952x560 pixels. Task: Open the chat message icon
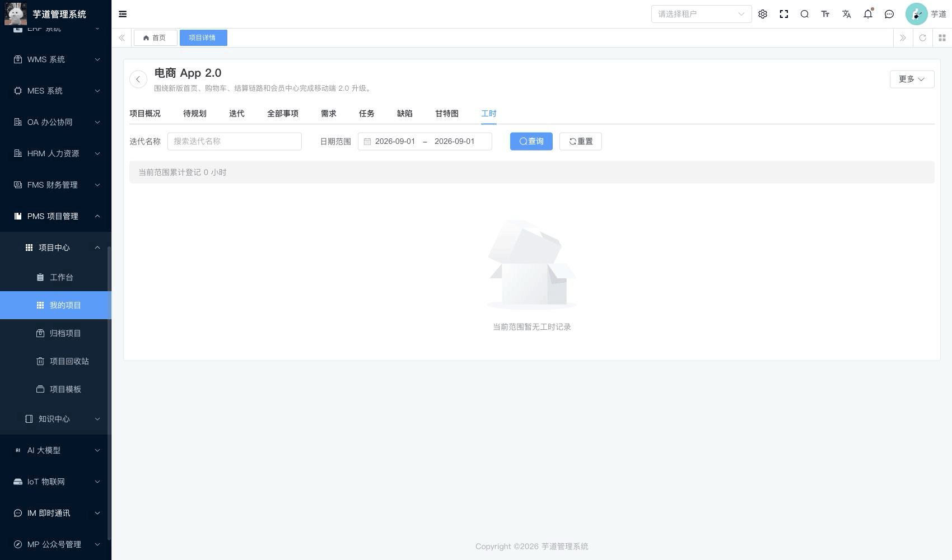pyautogui.click(x=889, y=14)
